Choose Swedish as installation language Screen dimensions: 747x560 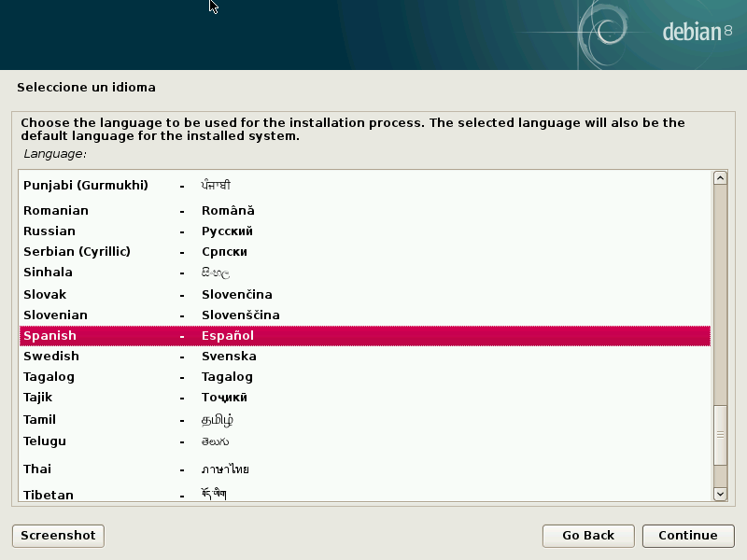click(51, 357)
